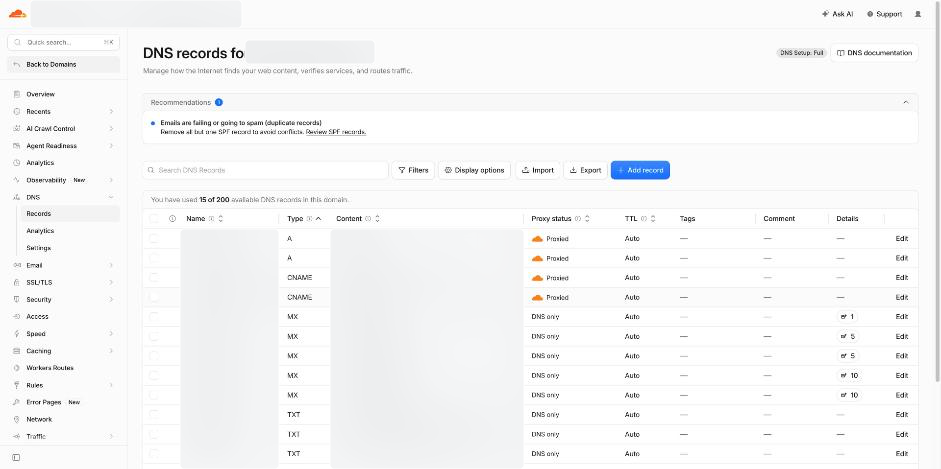Expand the Agent Readiness chevron

pyautogui.click(x=111, y=146)
